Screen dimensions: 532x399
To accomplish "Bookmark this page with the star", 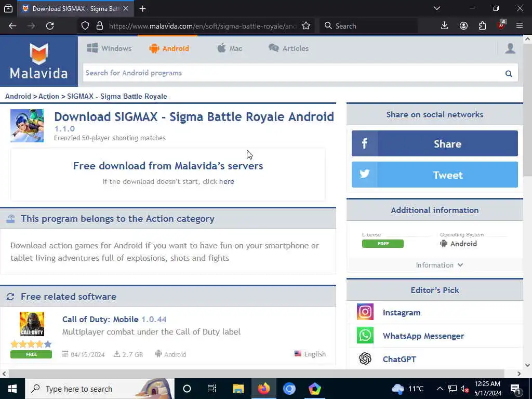I will click(306, 26).
